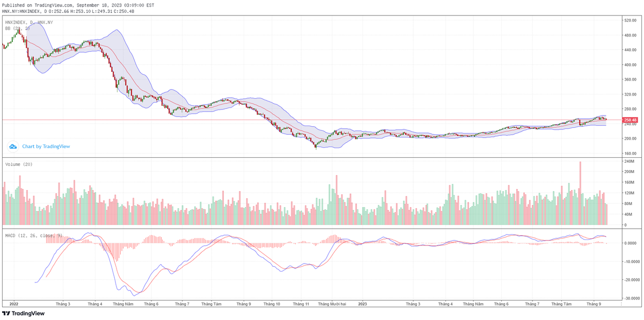This screenshot has width=644, height=320.
Task: Click the TradingView cloud icon on the chart
Action: [13, 146]
